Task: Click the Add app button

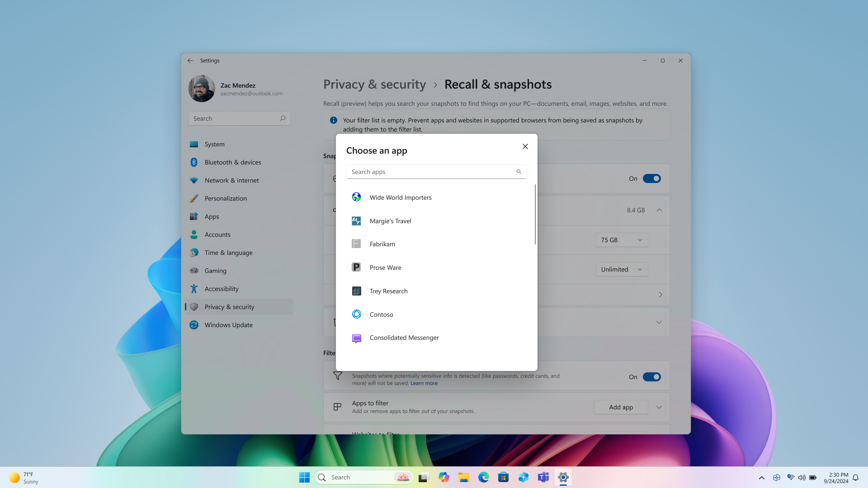Action: point(621,406)
